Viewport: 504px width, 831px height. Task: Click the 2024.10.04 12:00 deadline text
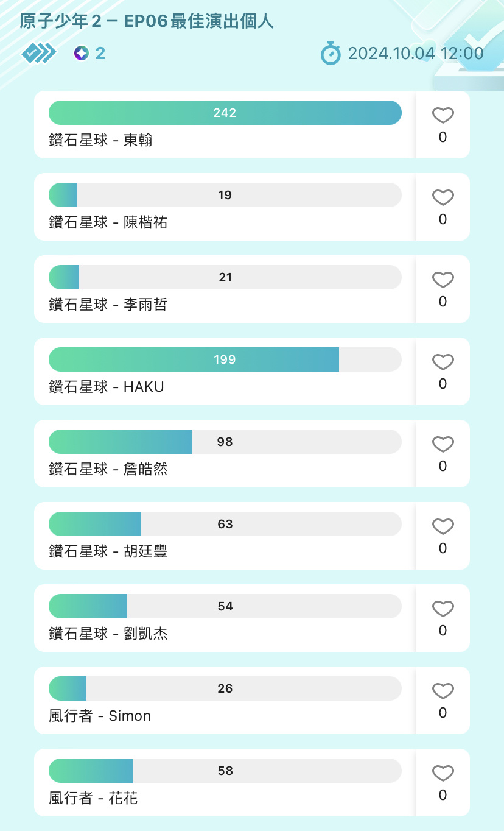click(x=416, y=53)
